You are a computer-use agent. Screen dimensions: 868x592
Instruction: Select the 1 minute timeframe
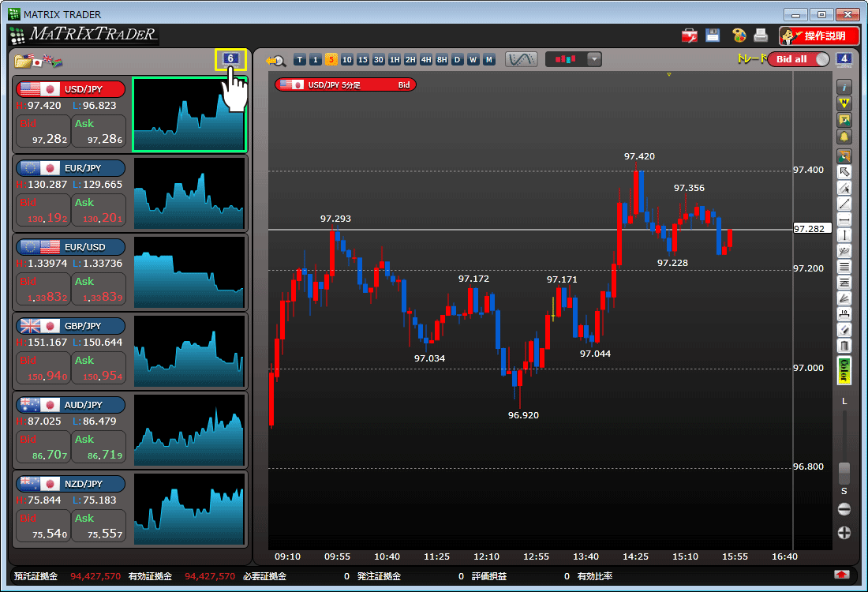coord(315,60)
